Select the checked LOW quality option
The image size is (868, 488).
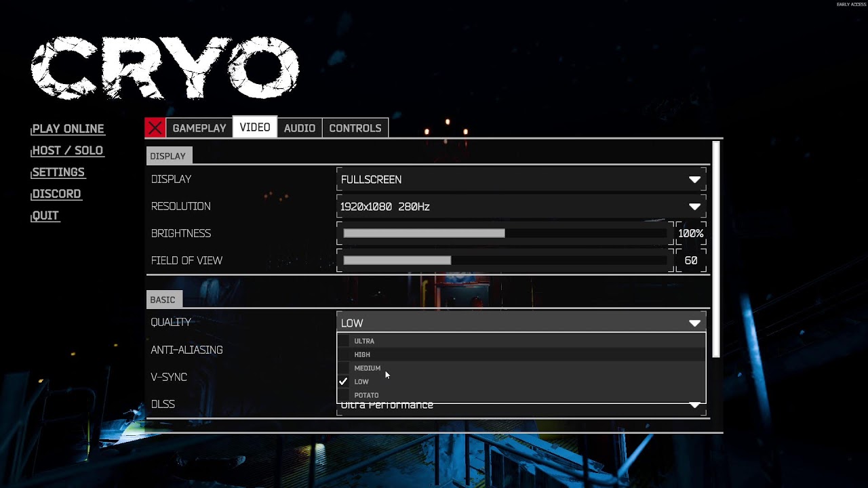click(521, 382)
